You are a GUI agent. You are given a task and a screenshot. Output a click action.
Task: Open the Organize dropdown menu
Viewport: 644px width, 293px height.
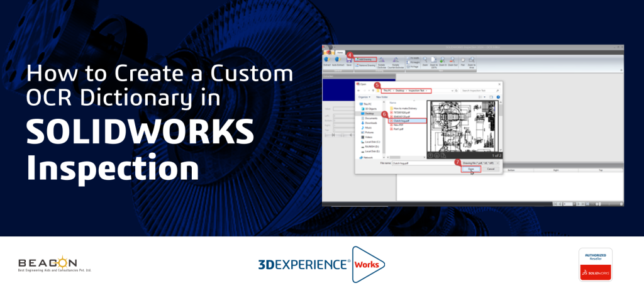click(364, 97)
